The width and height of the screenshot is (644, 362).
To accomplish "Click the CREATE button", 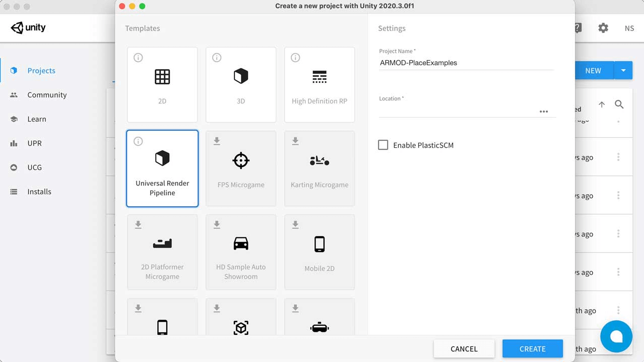I will [x=533, y=349].
